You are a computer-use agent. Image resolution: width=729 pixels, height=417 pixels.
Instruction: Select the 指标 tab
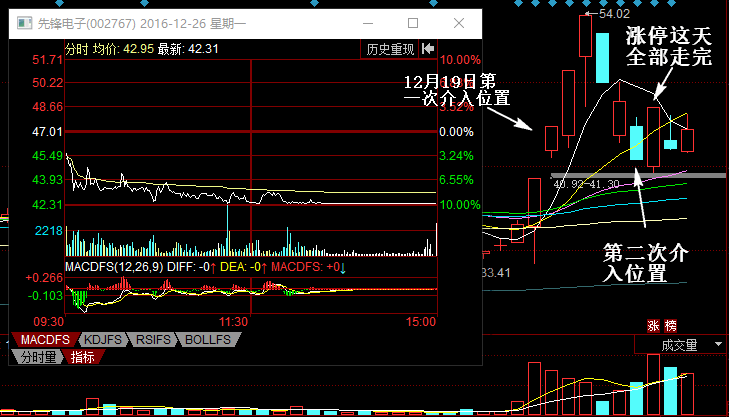pos(82,356)
